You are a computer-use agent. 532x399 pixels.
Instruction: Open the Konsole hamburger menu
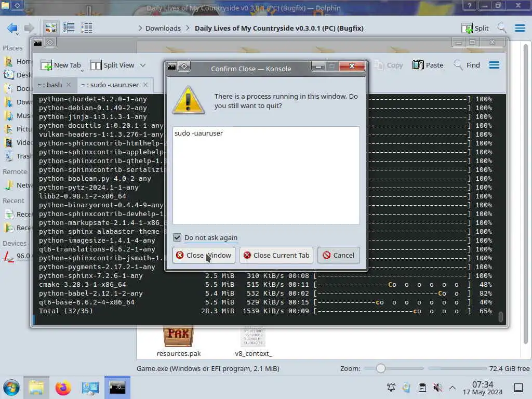click(x=494, y=65)
